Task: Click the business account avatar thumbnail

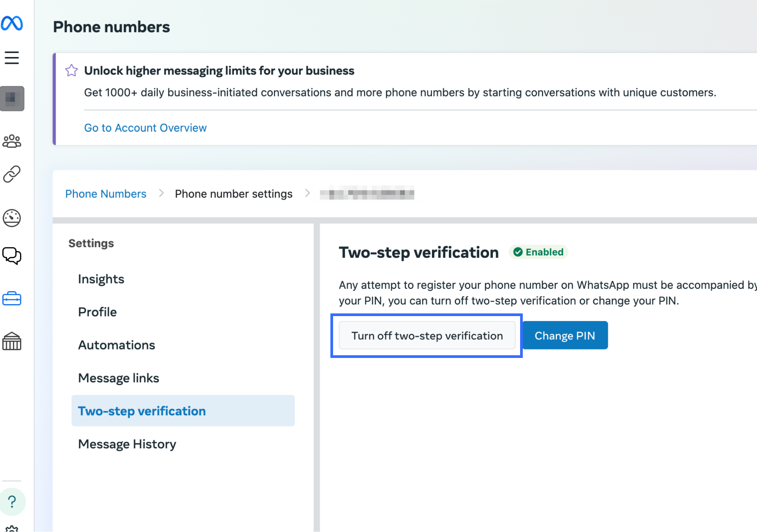Action: [12, 98]
